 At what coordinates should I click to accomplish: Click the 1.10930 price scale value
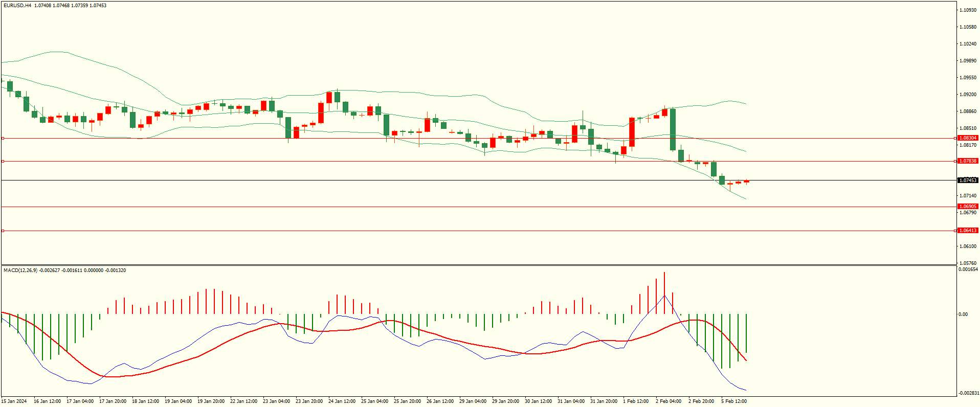click(968, 10)
